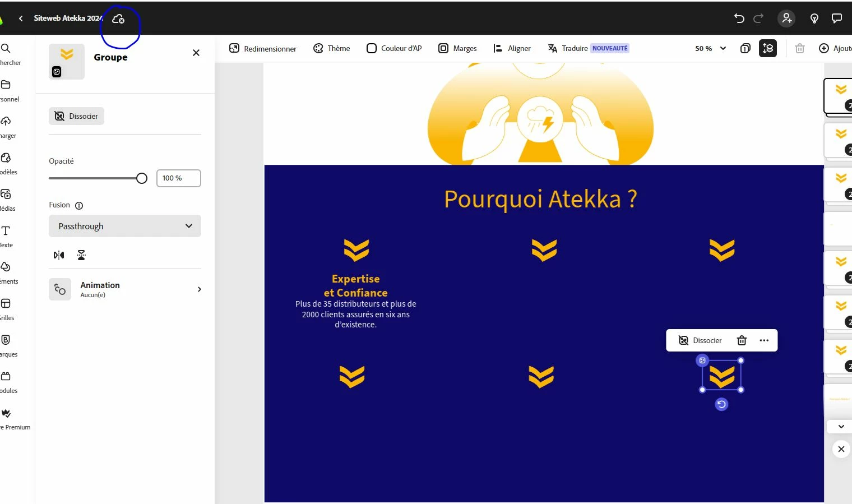Adjust the Opacité slider handle
Image resolution: width=852 pixels, height=504 pixels.
(x=142, y=178)
